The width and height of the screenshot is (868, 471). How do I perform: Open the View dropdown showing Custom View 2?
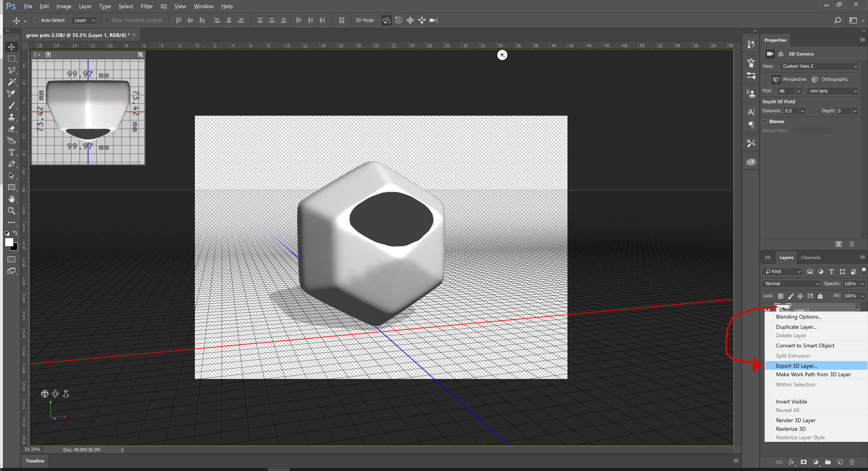(x=819, y=66)
